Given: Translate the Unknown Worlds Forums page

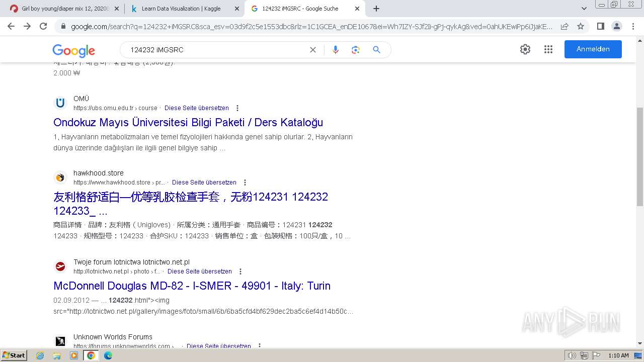Looking at the screenshot, I should (x=219, y=346).
